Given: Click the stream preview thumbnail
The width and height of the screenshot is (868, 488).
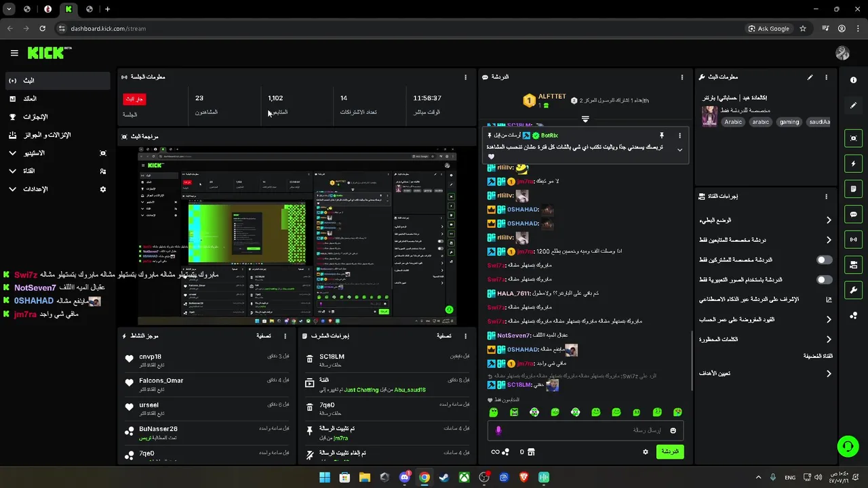Looking at the screenshot, I should [x=297, y=235].
